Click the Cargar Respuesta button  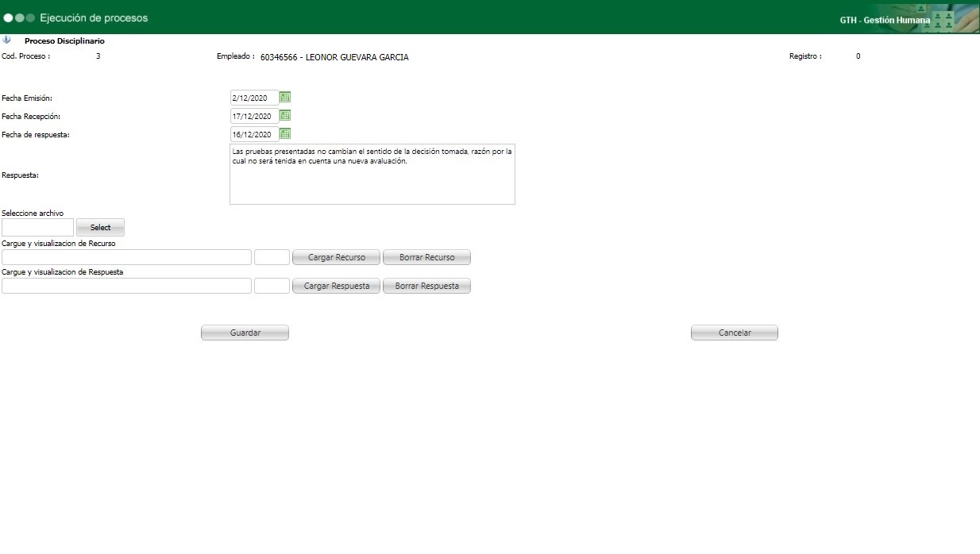337,286
